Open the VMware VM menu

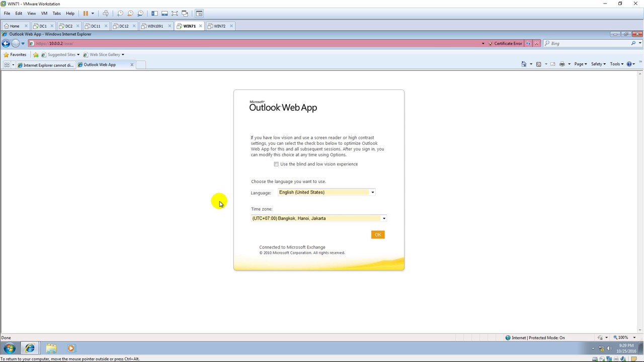(44, 13)
